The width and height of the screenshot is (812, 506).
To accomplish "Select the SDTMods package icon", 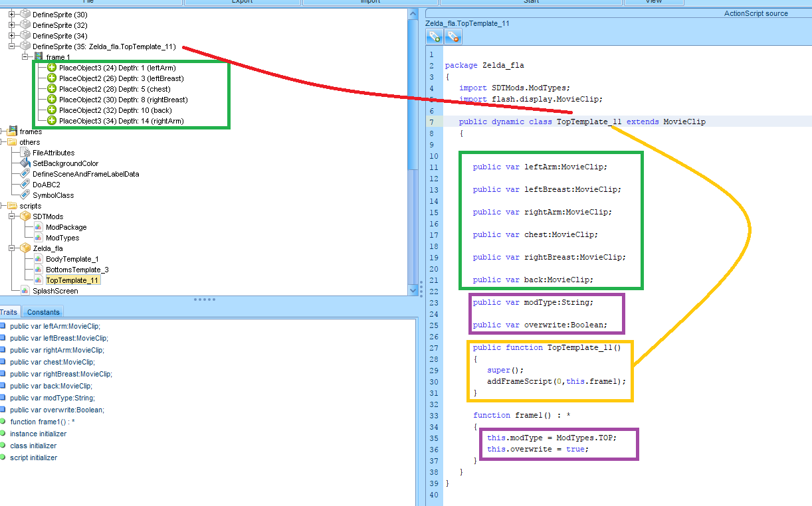I will pyautogui.click(x=25, y=216).
